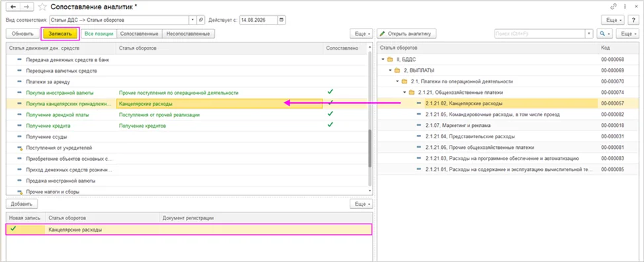Open Еще menu above left table

[362, 34]
